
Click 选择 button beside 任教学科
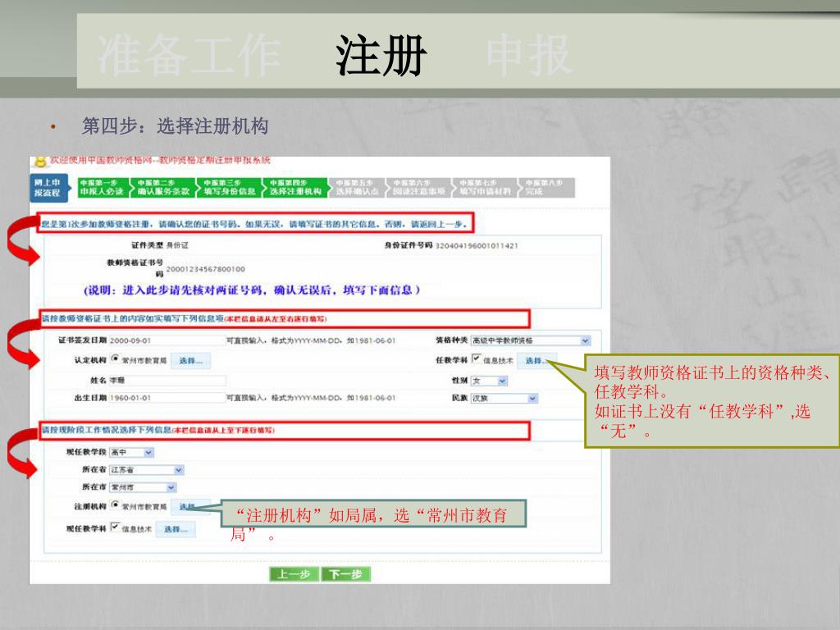[536, 361]
